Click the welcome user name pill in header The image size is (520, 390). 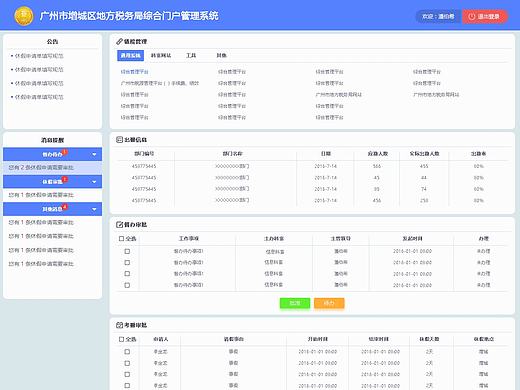[x=438, y=16]
